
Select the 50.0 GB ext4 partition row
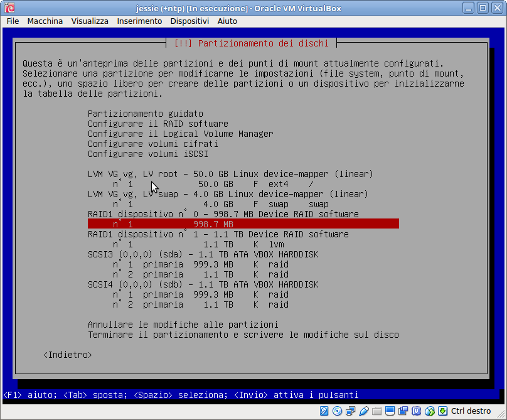213,184
